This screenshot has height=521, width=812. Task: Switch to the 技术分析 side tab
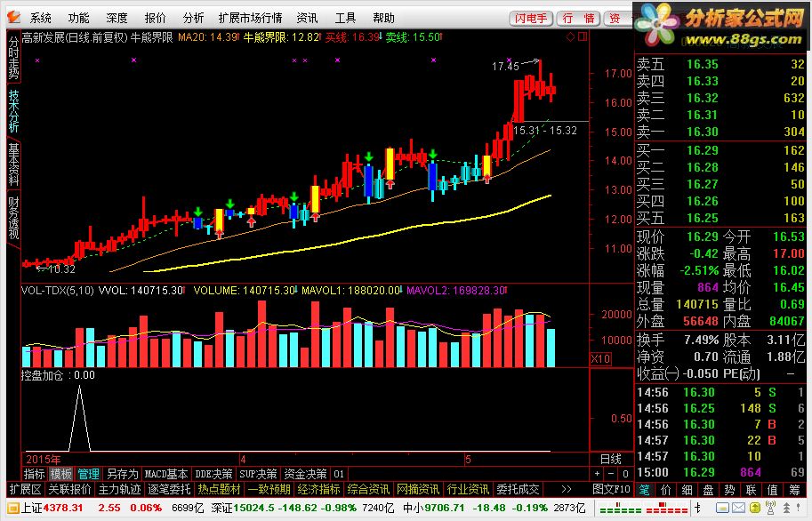13,111
